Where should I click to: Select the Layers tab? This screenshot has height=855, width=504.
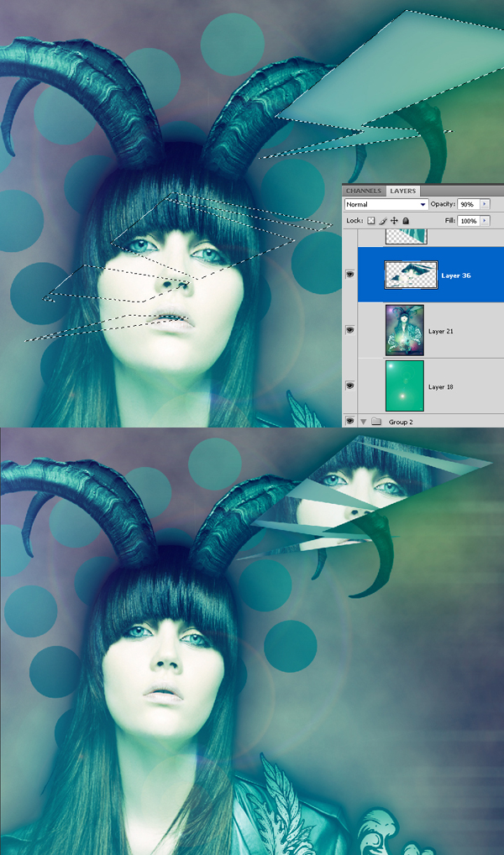click(402, 191)
